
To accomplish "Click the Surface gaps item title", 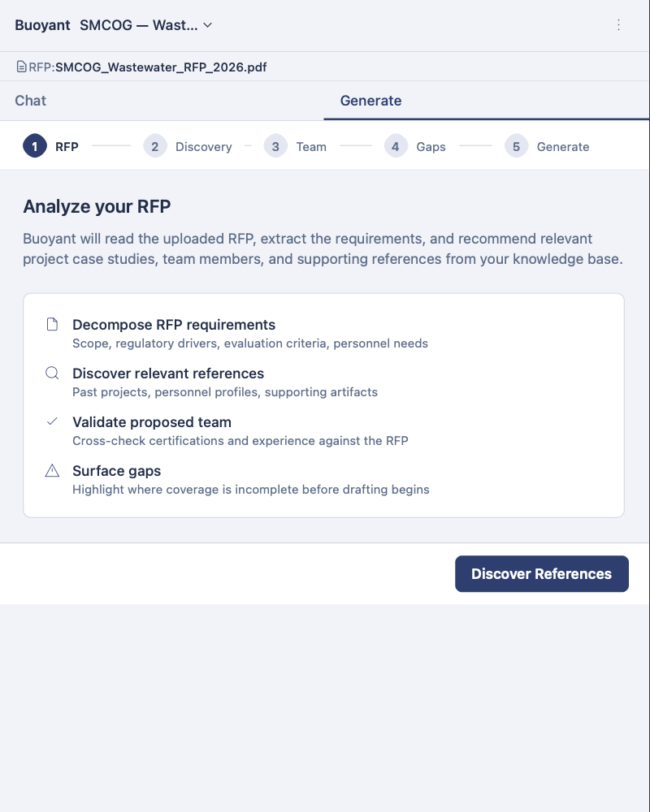I will (x=117, y=471).
